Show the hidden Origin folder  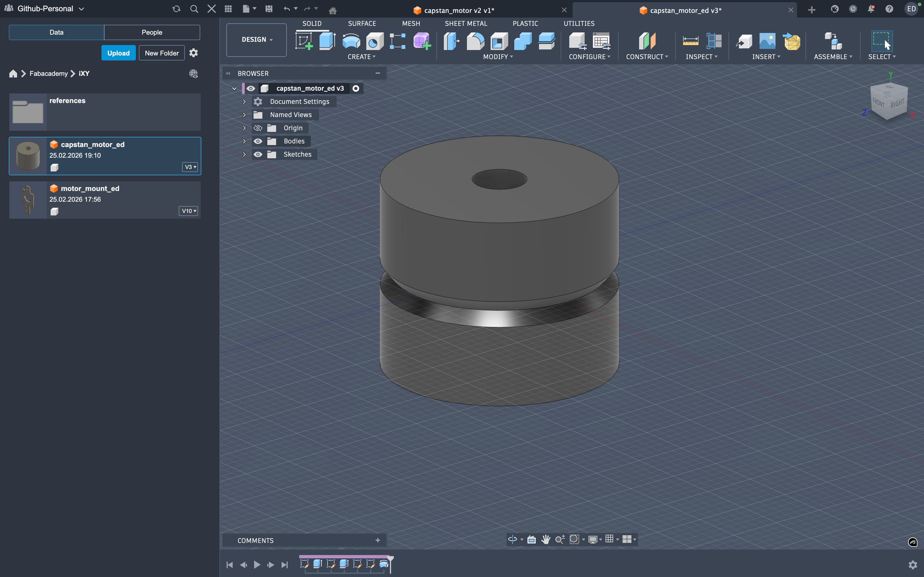click(x=258, y=128)
